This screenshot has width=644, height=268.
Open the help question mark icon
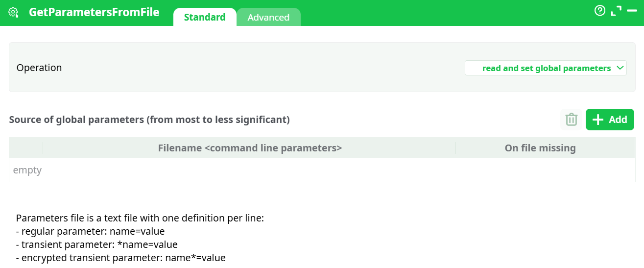[600, 10]
